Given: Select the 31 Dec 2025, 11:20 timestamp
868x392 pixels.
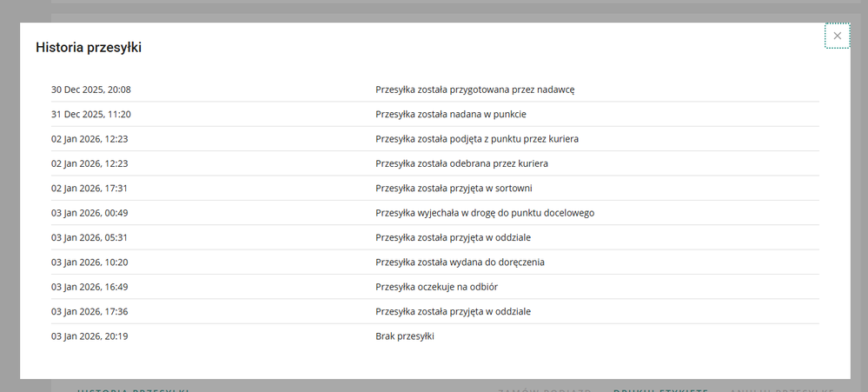Looking at the screenshot, I should pos(91,114).
